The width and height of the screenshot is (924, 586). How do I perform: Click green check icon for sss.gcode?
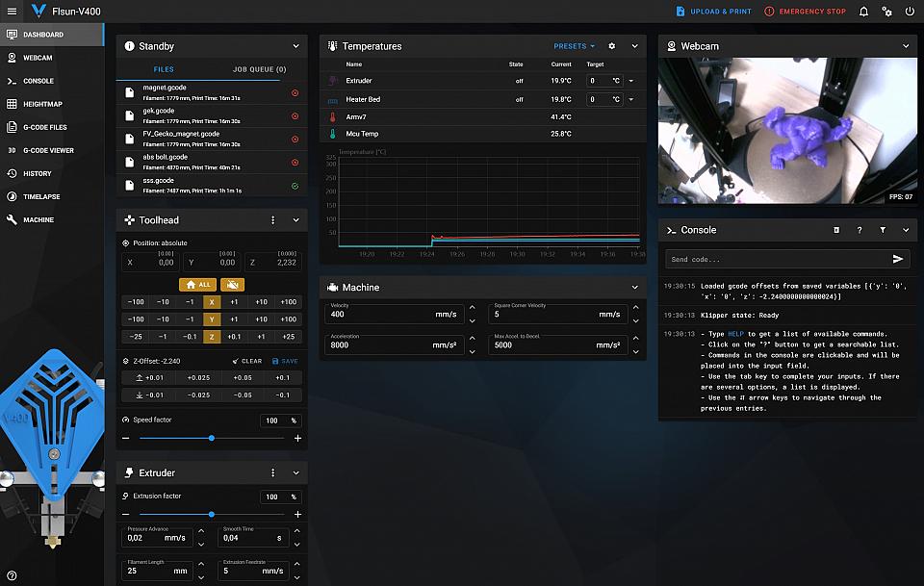(x=295, y=186)
